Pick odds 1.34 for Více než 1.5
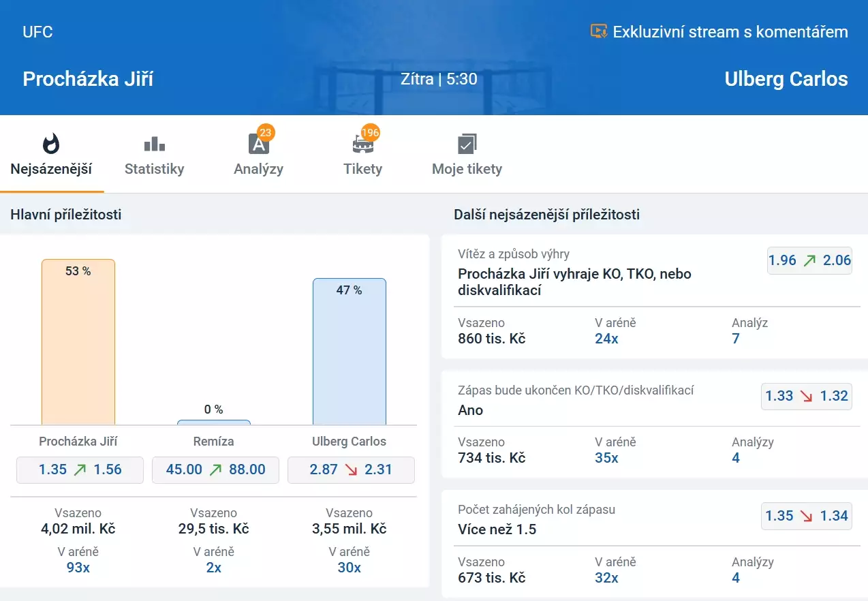 (807, 516)
